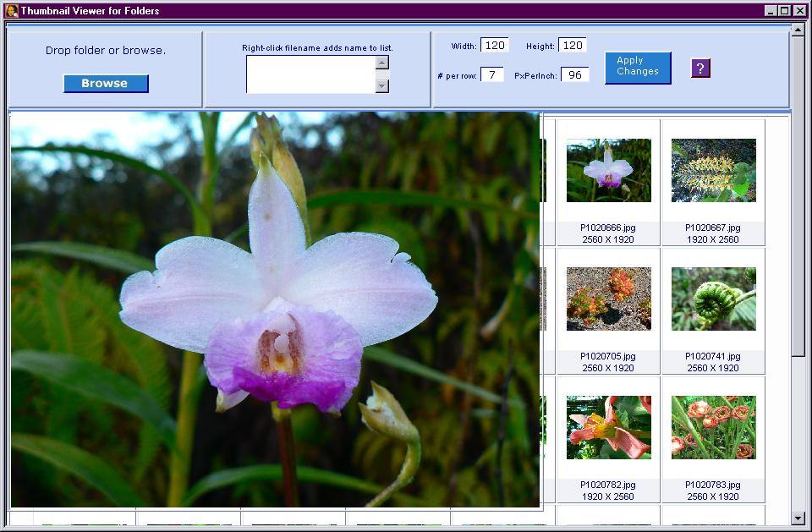Click the filename list's up arrow
The height and width of the screenshot is (532, 812).
click(382, 63)
